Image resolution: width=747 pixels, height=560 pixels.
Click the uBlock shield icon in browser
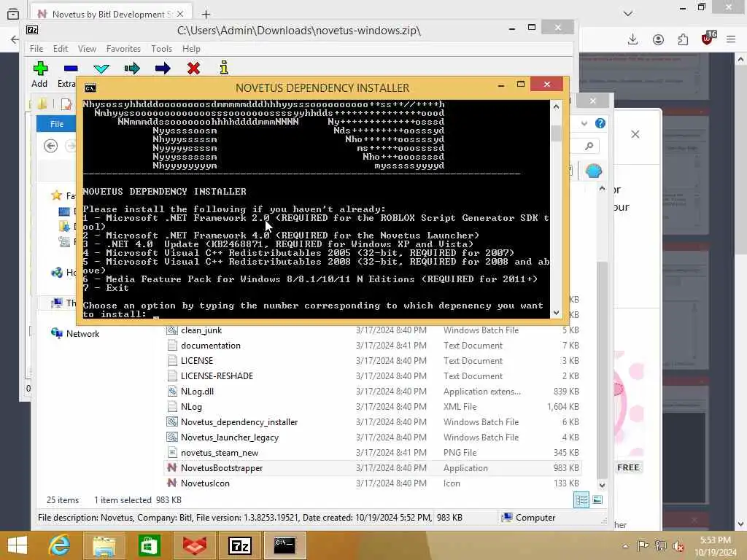coord(708,38)
